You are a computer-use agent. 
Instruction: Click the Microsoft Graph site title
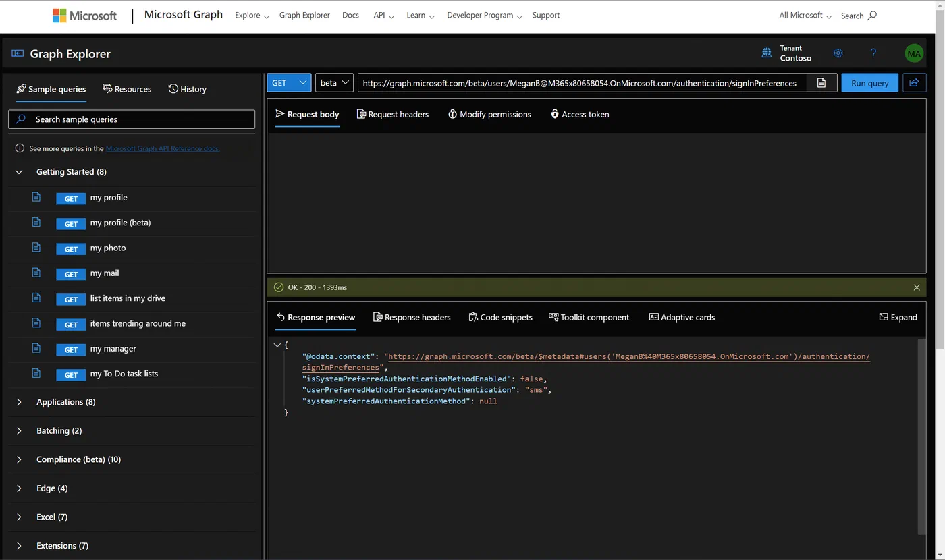(184, 14)
